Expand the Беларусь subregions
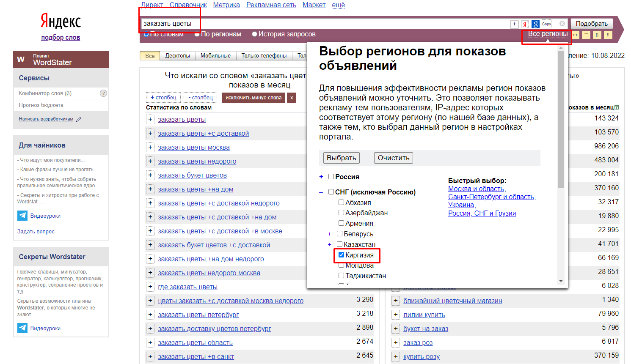 pyautogui.click(x=330, y=234)
